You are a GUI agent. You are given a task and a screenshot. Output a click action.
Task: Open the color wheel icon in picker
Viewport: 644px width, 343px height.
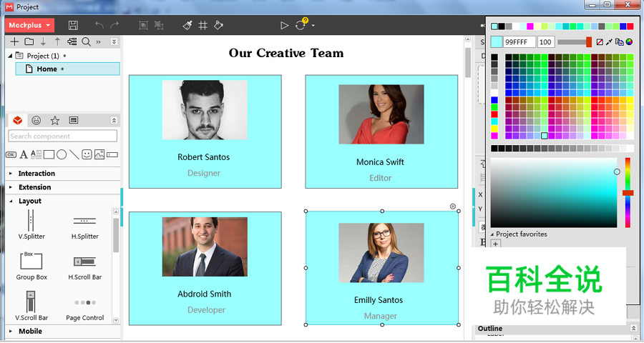tap(629, 42)
